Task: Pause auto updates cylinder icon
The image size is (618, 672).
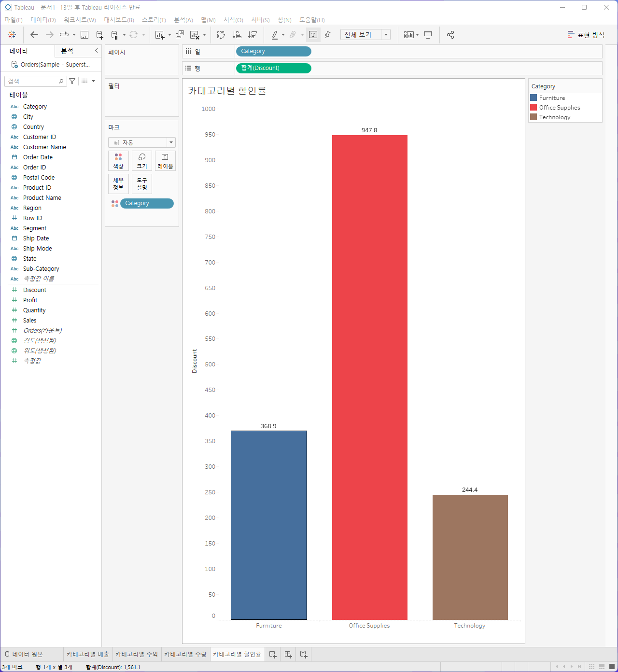Action: pos(114,35)
